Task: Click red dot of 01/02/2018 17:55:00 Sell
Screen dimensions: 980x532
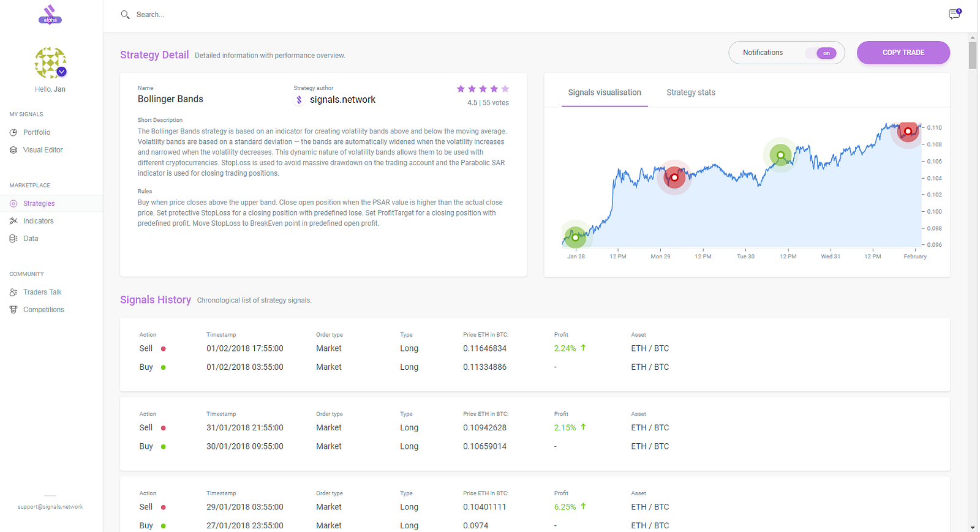Action: click(164, 349)
